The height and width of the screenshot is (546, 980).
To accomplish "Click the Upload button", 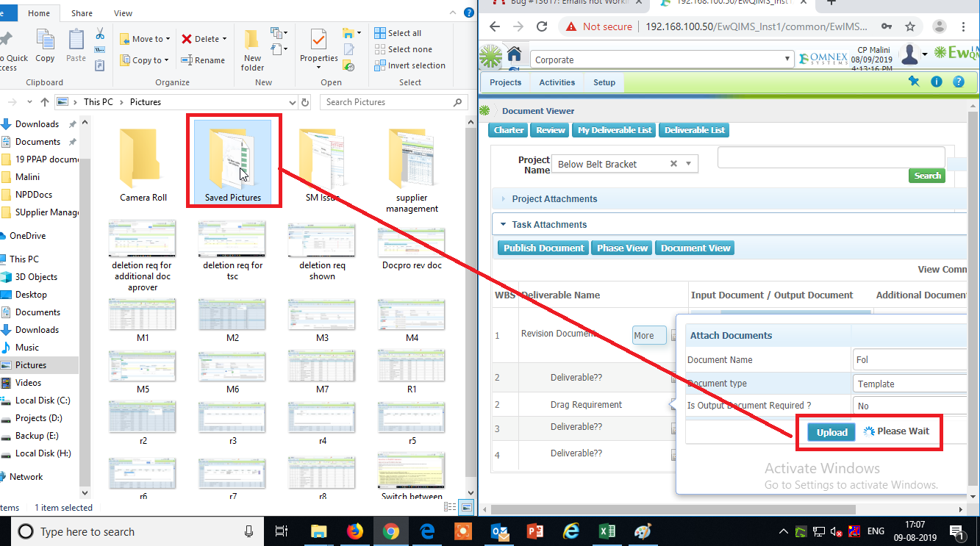I will pos(832,432).
